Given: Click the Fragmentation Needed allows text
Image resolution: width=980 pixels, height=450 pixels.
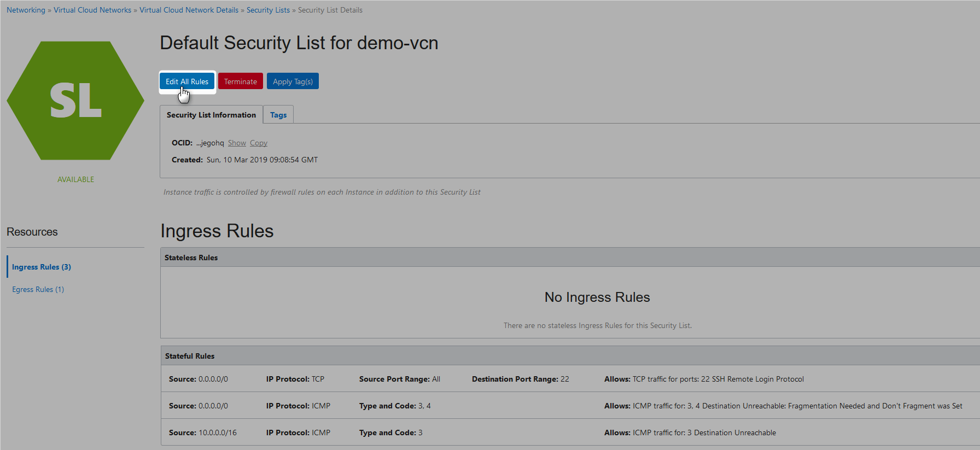Looking at the screenshot, I should click(x=783, y=406).
